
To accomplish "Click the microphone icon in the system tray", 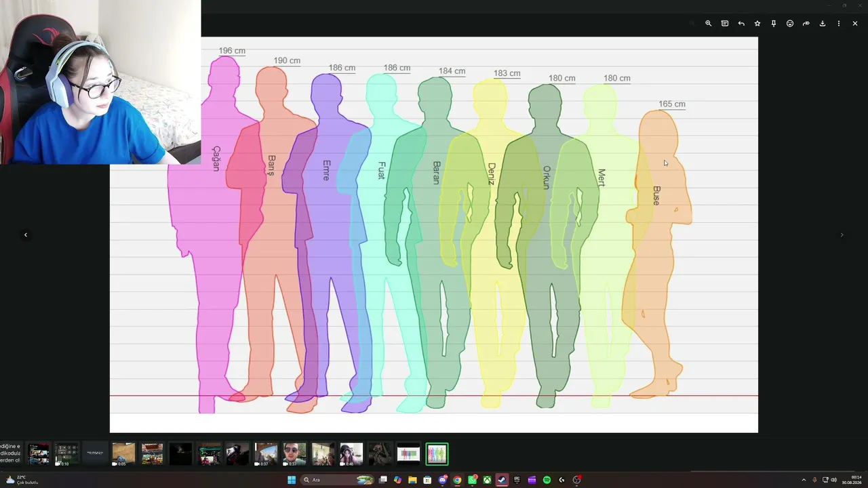I will [814, 480].
